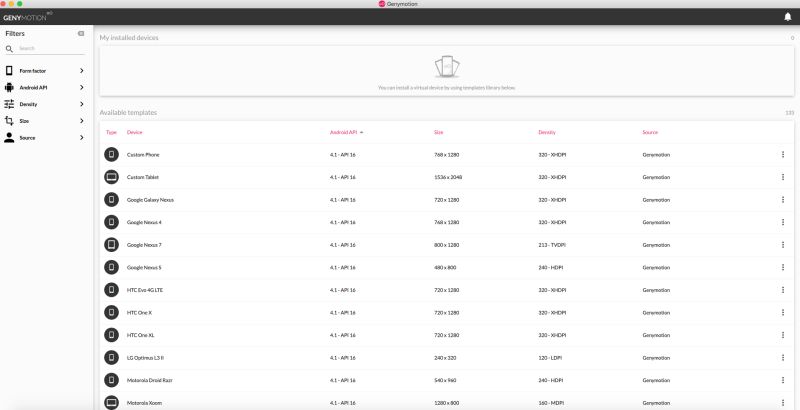The width and height of the screenshot is (800, 410).
Task: Sort templates by Density column
Action: (x=547, y=132)
